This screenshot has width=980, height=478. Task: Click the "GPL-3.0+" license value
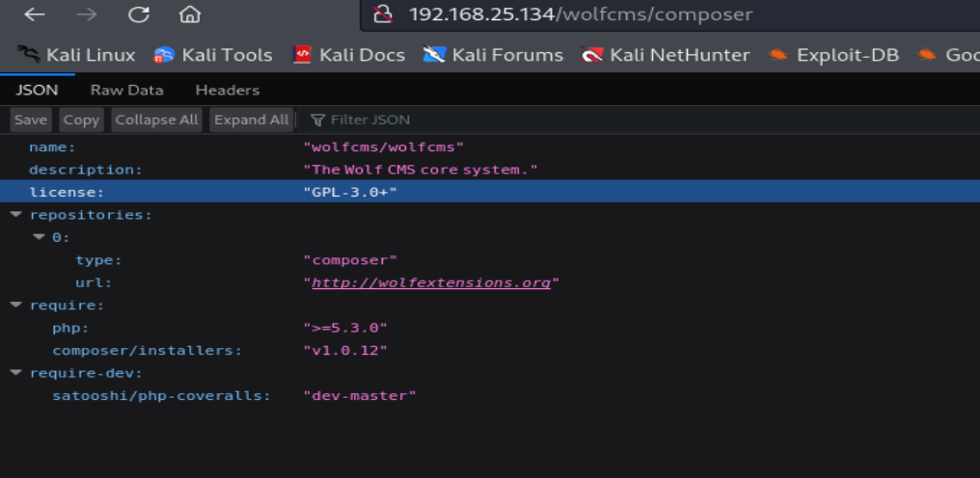tap(350, 193)
